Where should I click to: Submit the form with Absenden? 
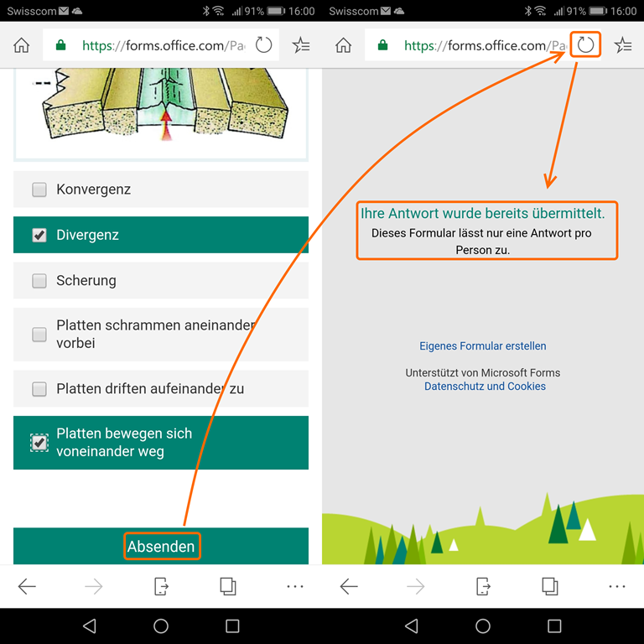tap(161, 547)
